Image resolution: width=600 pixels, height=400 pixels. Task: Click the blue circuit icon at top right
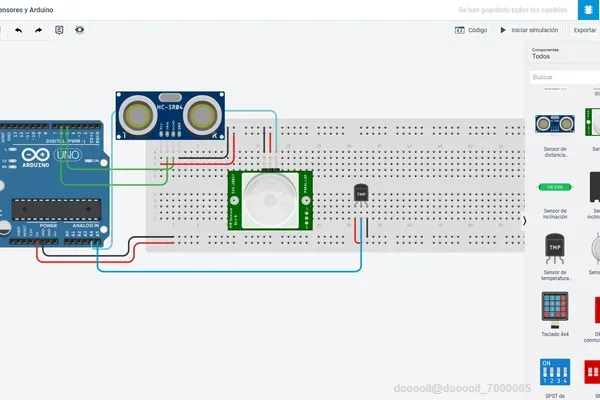[x=589, y=10]
